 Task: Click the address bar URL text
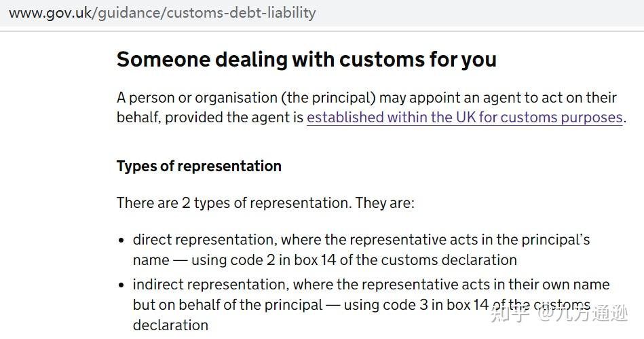[x=162, y=13]
